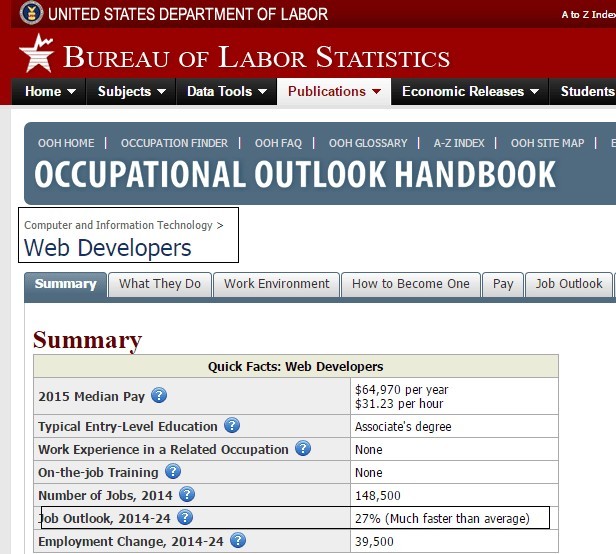The height and width of the screenshot is (554, 616).
Task: Open help icon for Typical Entry-Level Education
Action: point(232,426)
